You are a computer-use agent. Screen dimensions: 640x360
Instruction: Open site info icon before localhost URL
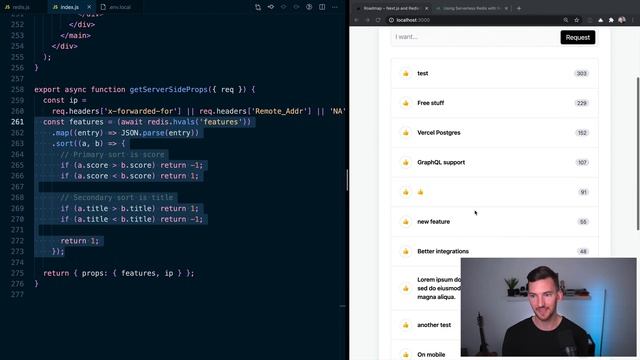click(x=391, y=20)
